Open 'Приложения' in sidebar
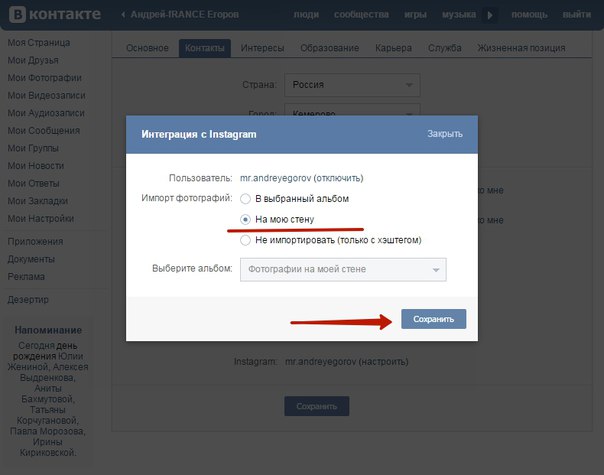 point(35,242)
